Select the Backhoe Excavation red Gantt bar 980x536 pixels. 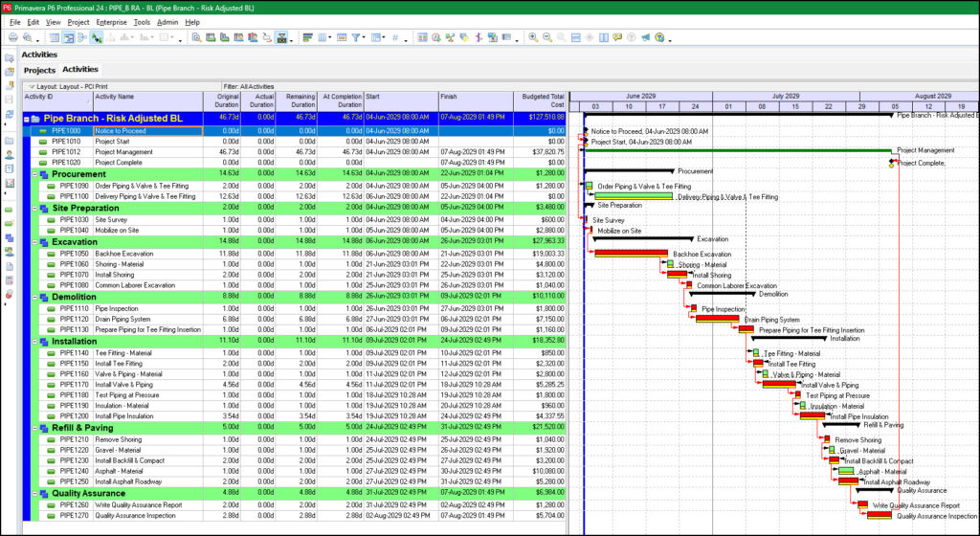coord(632,254)
